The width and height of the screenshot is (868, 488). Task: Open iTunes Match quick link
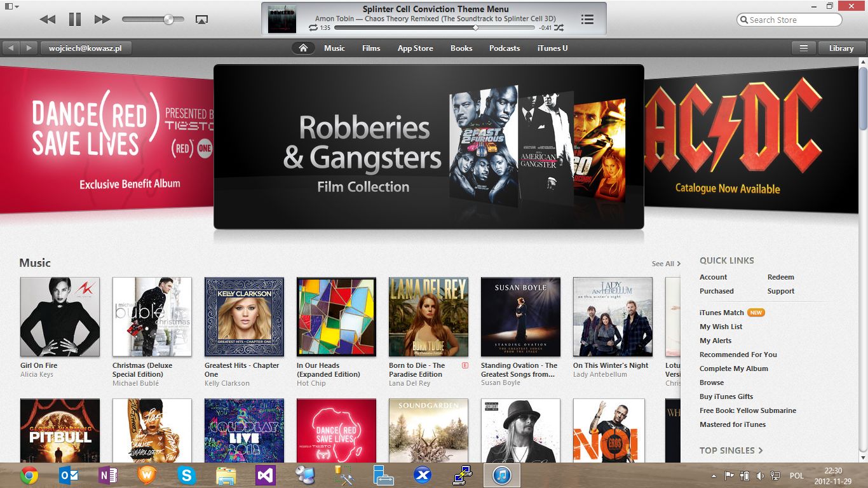coord(722,313)
